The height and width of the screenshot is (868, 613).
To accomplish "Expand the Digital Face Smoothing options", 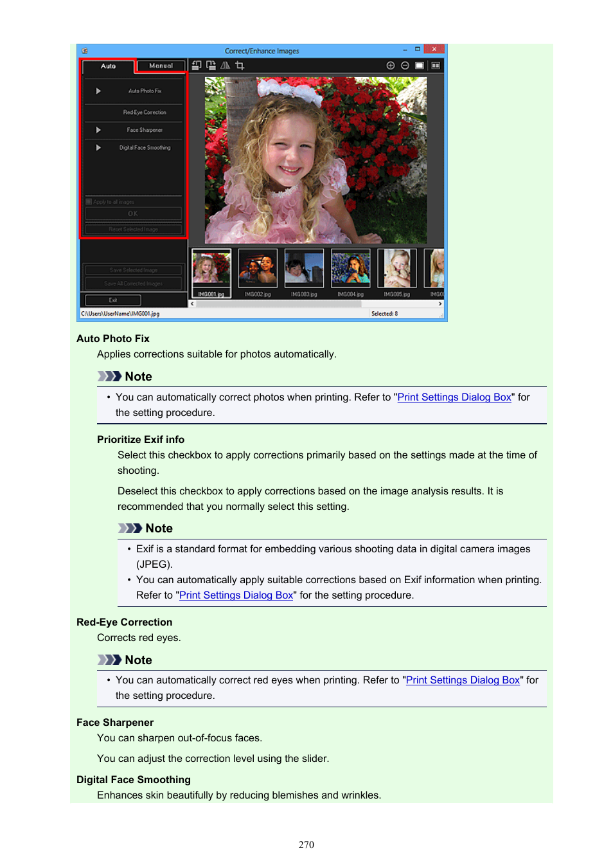I will (x=98, y=148).
